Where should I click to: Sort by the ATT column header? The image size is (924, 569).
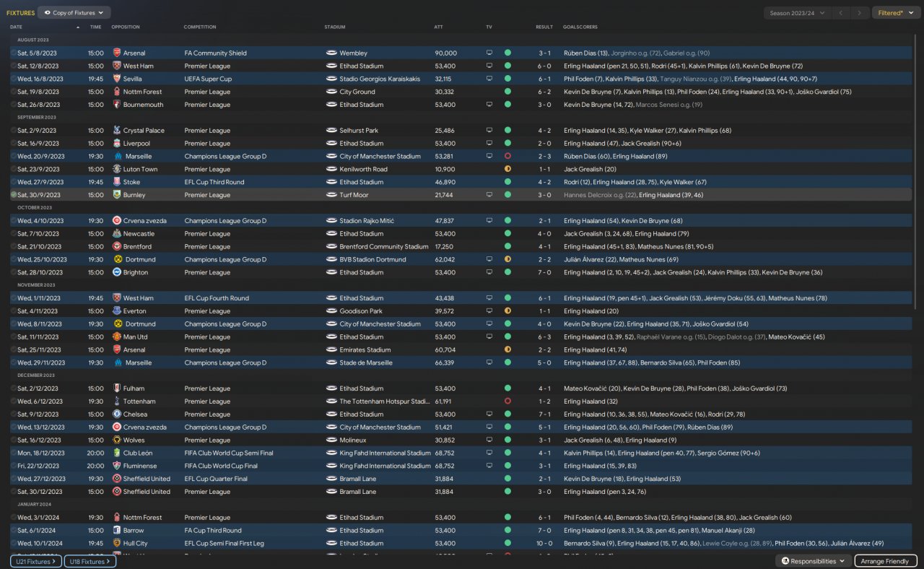click(438, 27)
